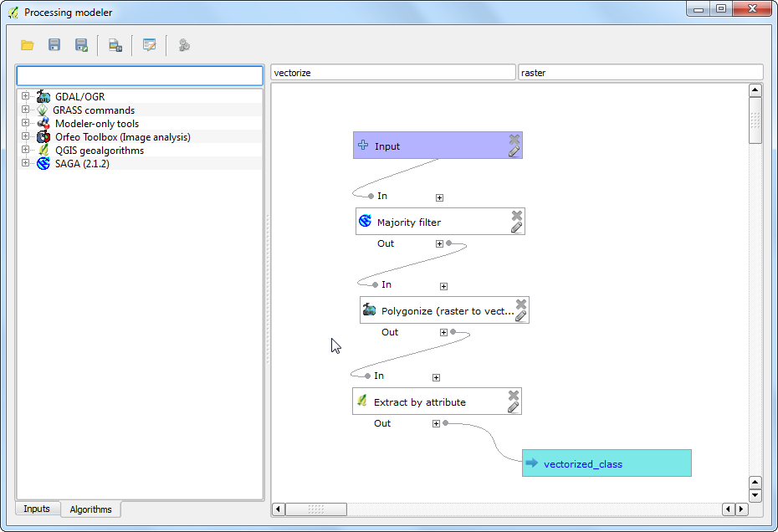
Task: Click the SAGA provider icon
Action: click(x=44, y=163)
